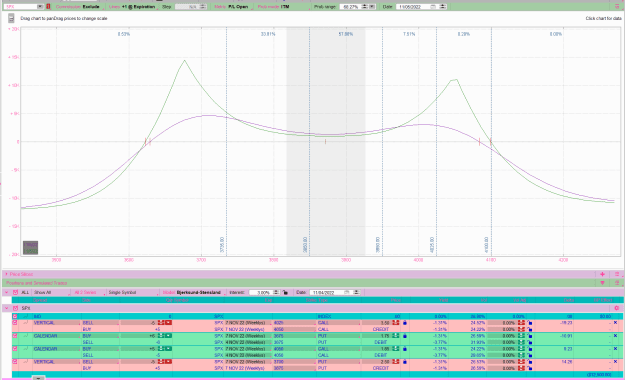Delete the 4050 CALL calendar trade
Screen dimensions: 625x380
(x=615, y=349)
